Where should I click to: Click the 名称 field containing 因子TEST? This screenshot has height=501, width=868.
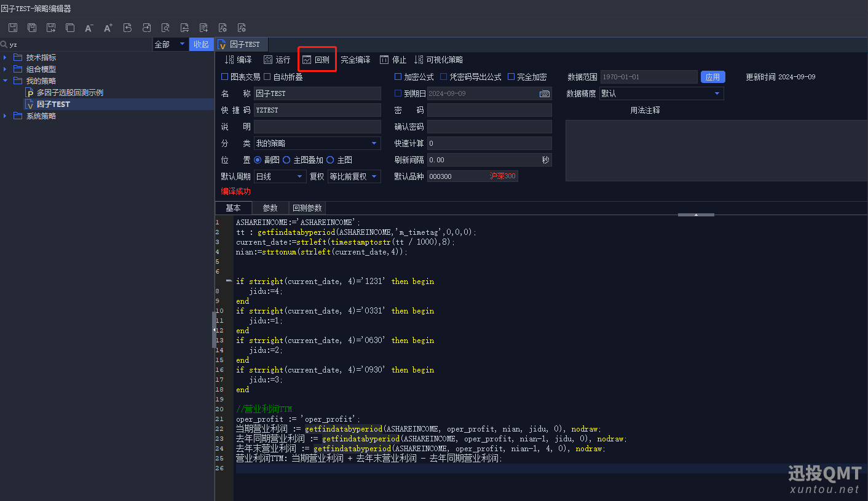tap(317, 93)
